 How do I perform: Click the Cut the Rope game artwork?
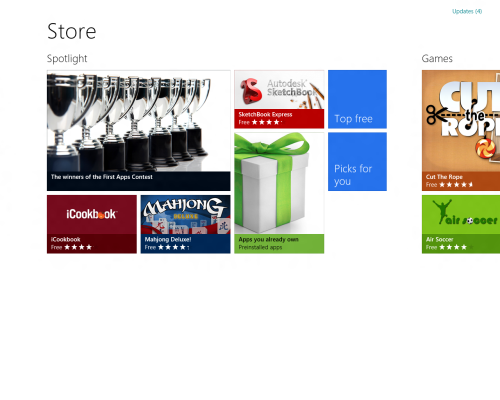tap(461, 121)
